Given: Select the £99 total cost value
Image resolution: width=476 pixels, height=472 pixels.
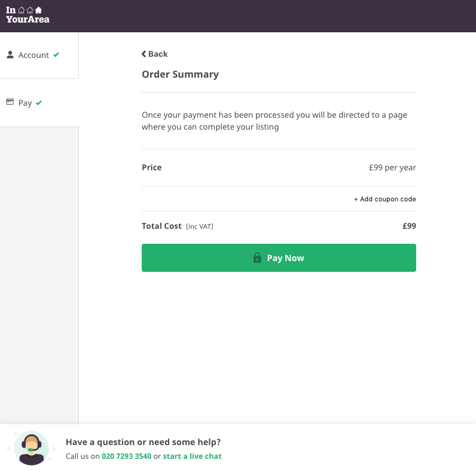Looking at the screenshot, I should click(x=409, y=226).
